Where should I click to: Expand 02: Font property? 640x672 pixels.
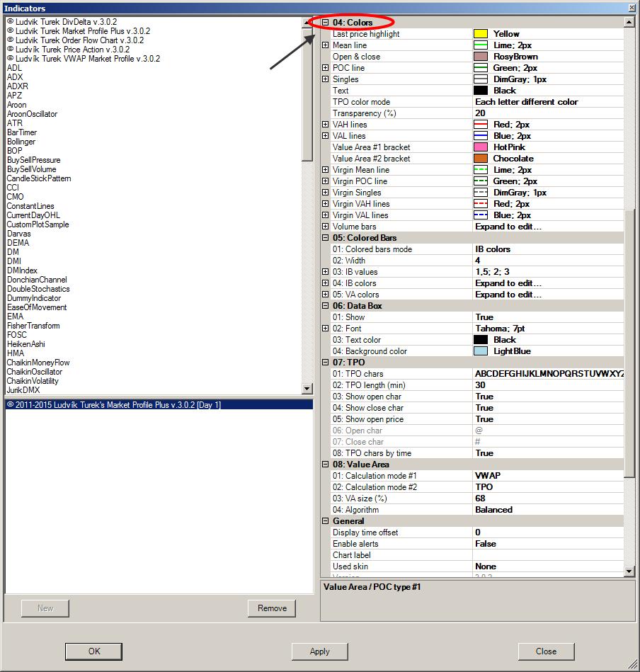[x=325, y=329]
